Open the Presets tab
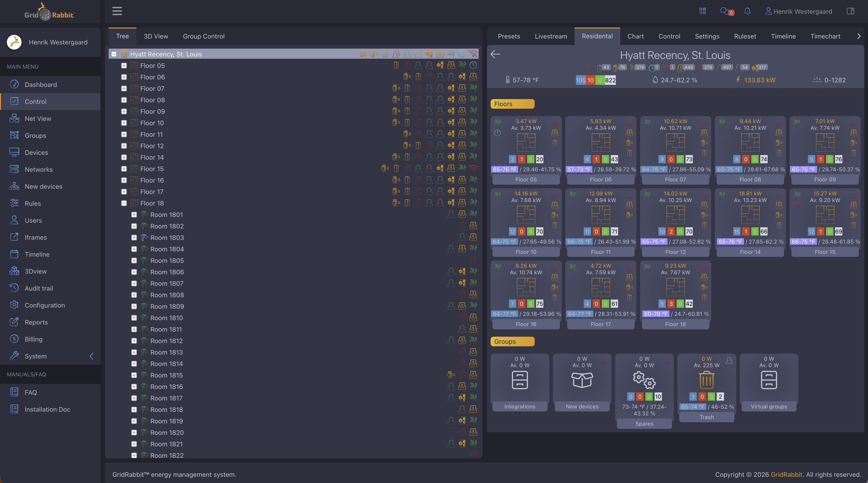 point(509,36)
